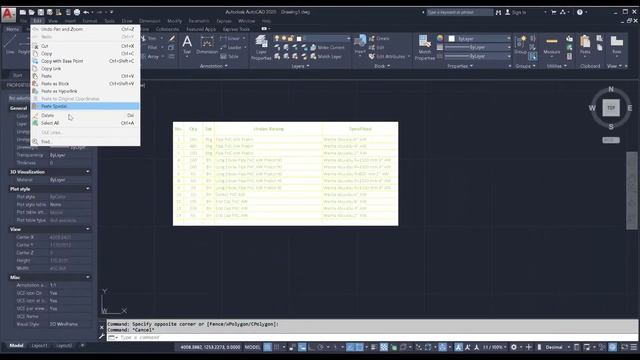The width and height of the screenshot is (640, 360).
Task: Click Copy with Base Point
Action: 85,61
